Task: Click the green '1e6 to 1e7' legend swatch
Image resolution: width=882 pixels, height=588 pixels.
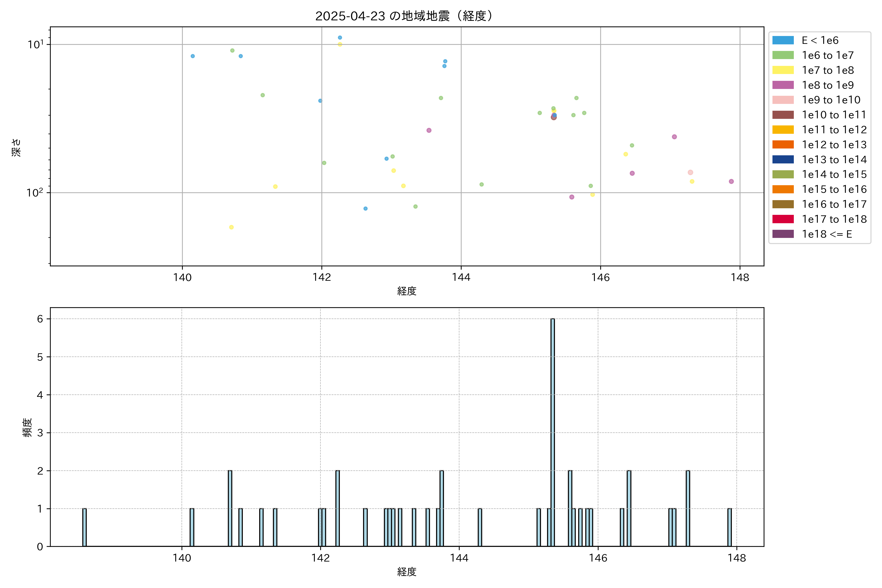Action: pyautogui.click(x=783, y=55)
